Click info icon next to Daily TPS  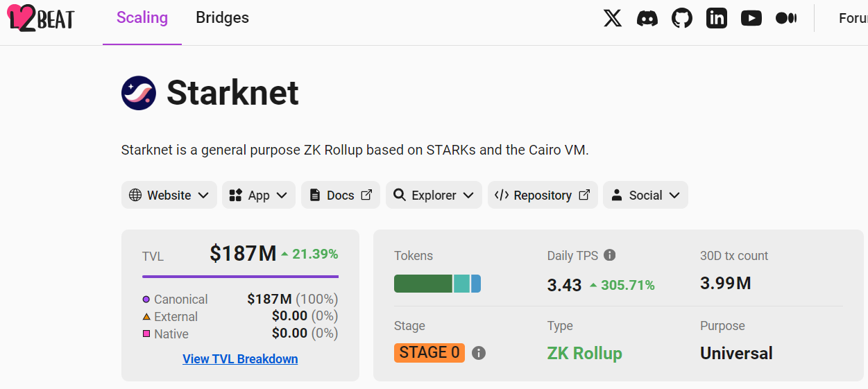pyautogui.click(x=610, y=255)
